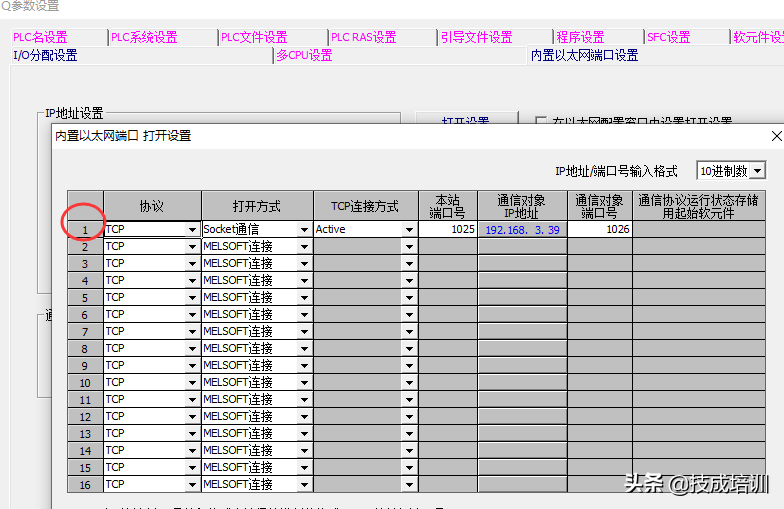
Task: Open the 10进制数 input format dropdown
Action: point(757,171)
